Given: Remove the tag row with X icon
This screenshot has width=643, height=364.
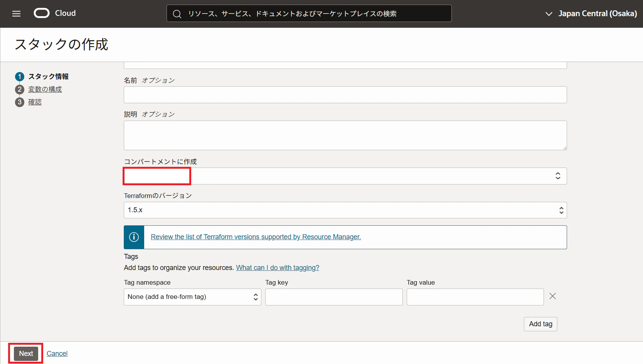Looking at the screenshot, I should click(552, 296).
